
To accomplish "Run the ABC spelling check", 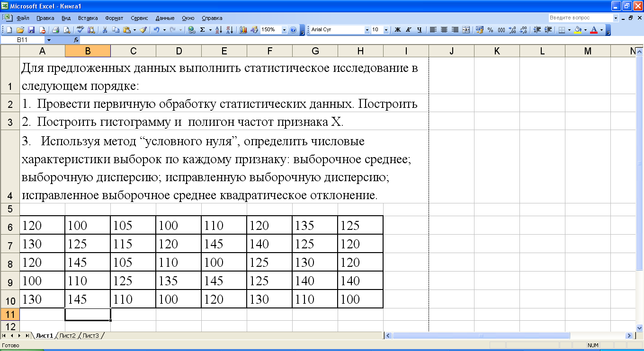I will pyautogui.click(x=80, y=30).
